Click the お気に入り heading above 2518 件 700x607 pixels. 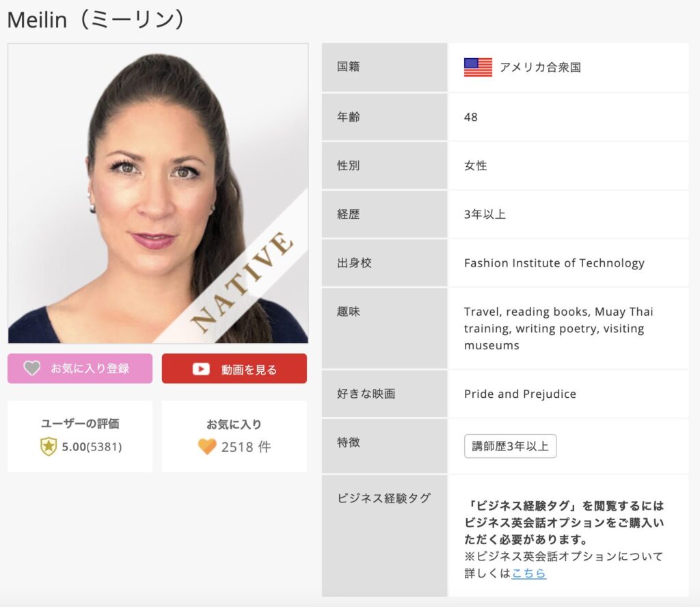click(x=234, y=424)
